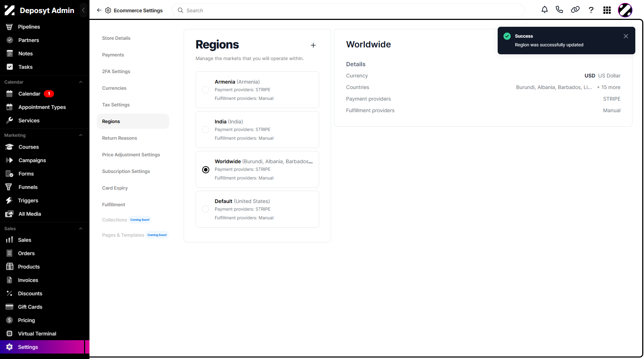Click the link chain icon in header
The height and width of the screenshot is (359, 644).
point(575,10)
